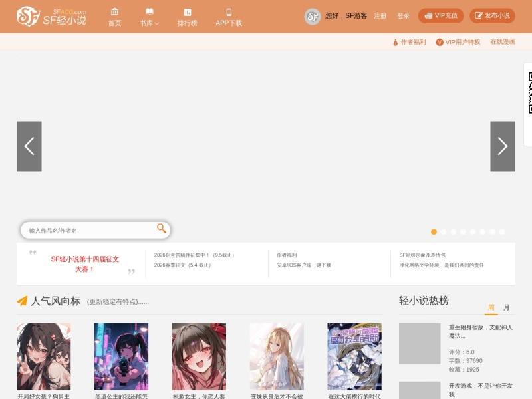Select the second carousel dot
532x399 pixels.
click(444, 231)
